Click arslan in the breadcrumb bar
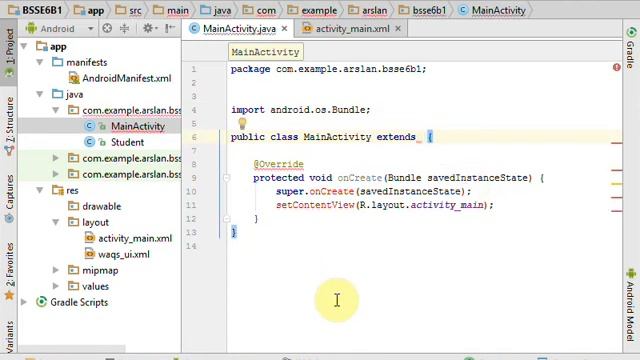This screenshot has width=640, height=360. (x=374, y=10)
